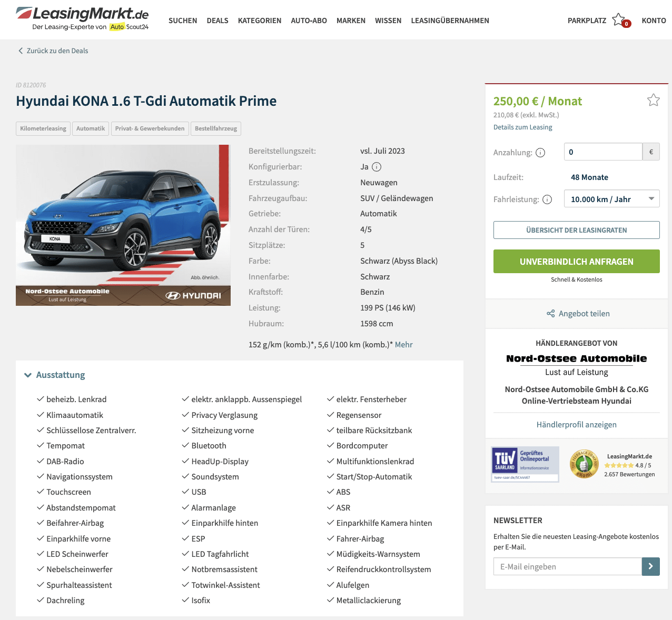Go back via Zurück zu den Deals
The width and height of the screenshot is (672, 620).
57,51
